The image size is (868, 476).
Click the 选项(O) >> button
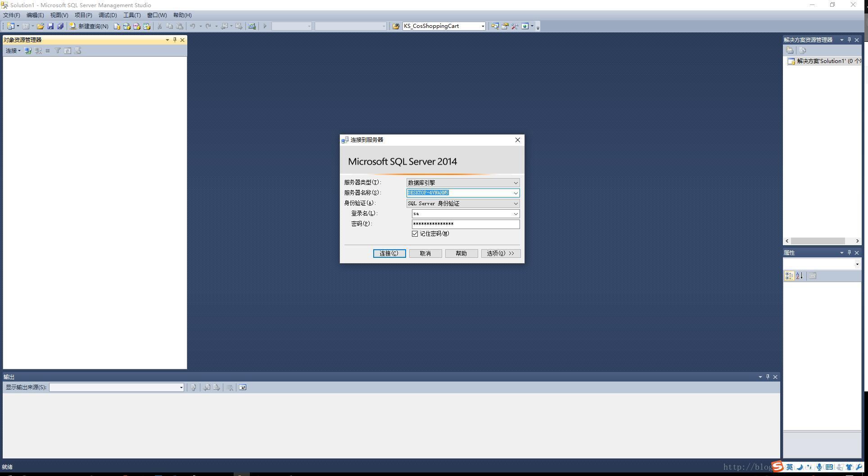pos(501,253)
